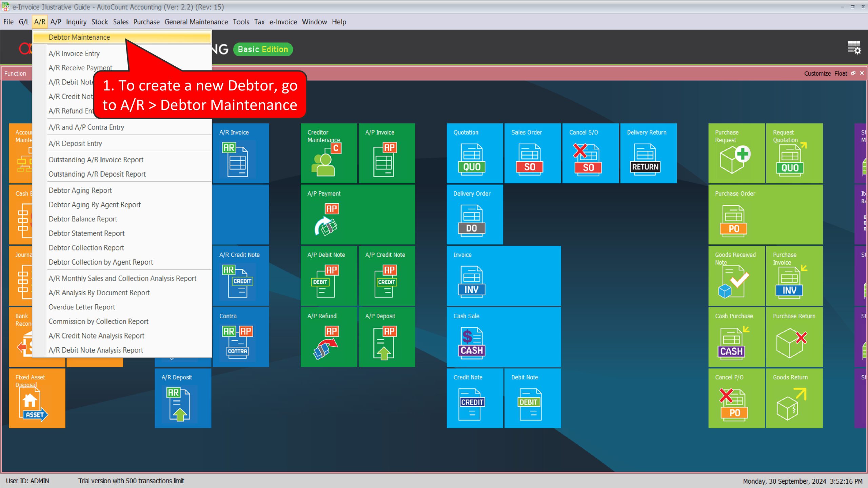Click Float in the Function panel

pos(841,74)
